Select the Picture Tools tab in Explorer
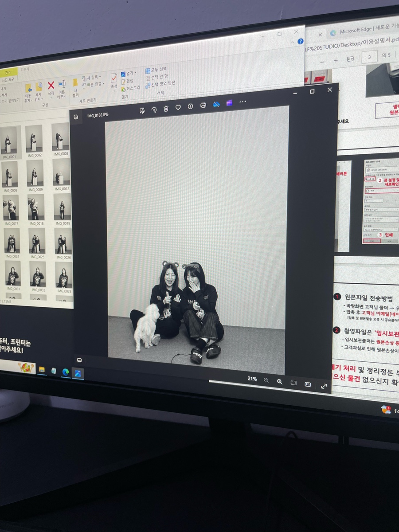The width and height of the screenshot is (399, 532). point(8,80)
